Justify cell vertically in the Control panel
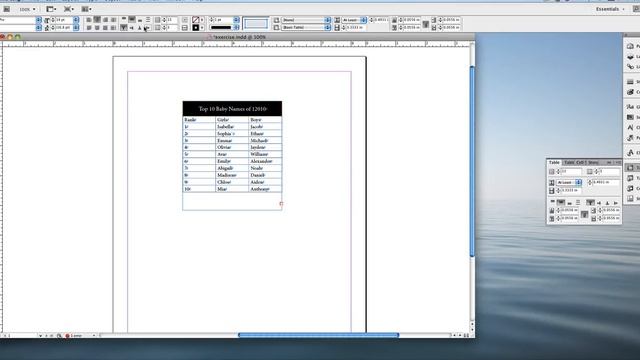The width and height of the screenshot is (640, 360). click(x=148, y=20)
